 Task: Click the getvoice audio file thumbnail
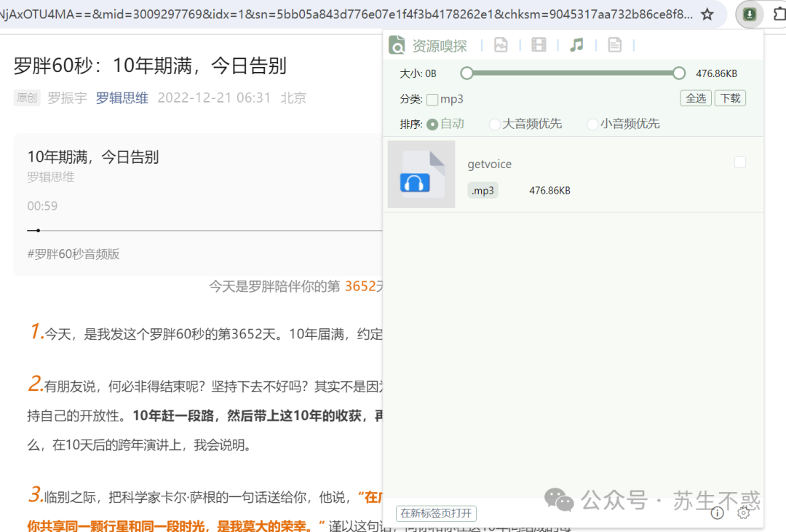(x=421, y=174)
